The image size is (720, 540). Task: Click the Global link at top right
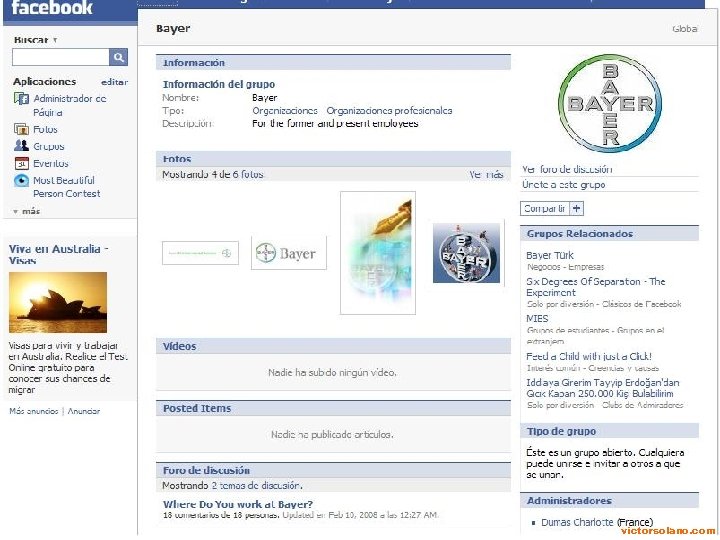pyautogui.click(x=685, y=28)
